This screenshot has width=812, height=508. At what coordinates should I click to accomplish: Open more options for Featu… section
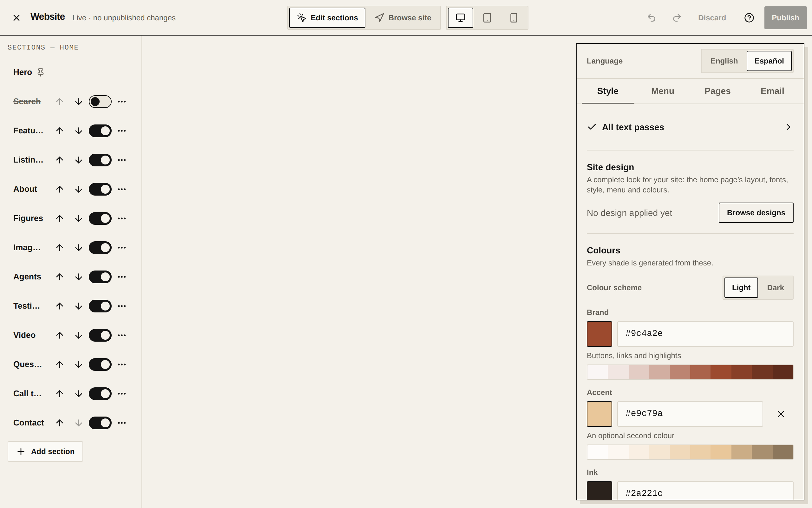click(x=122, y=131)
